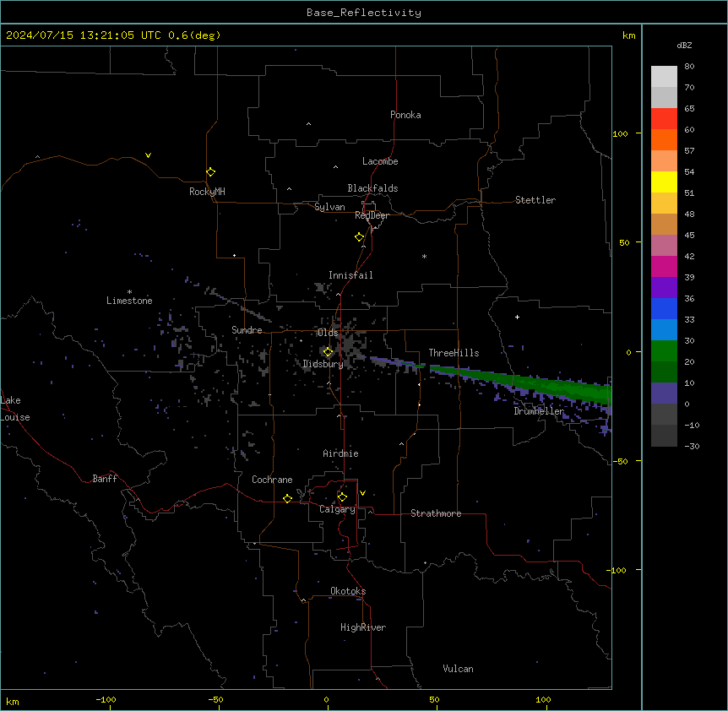728x711 pixels.
Task: Click the yellow marker near RockyMH
Action: pyautogui.click(x=210, y=172)
